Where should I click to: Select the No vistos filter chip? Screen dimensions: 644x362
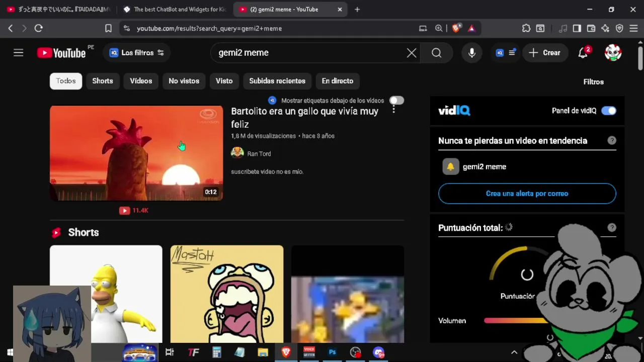pyautogui.click(x=184, y=81)
